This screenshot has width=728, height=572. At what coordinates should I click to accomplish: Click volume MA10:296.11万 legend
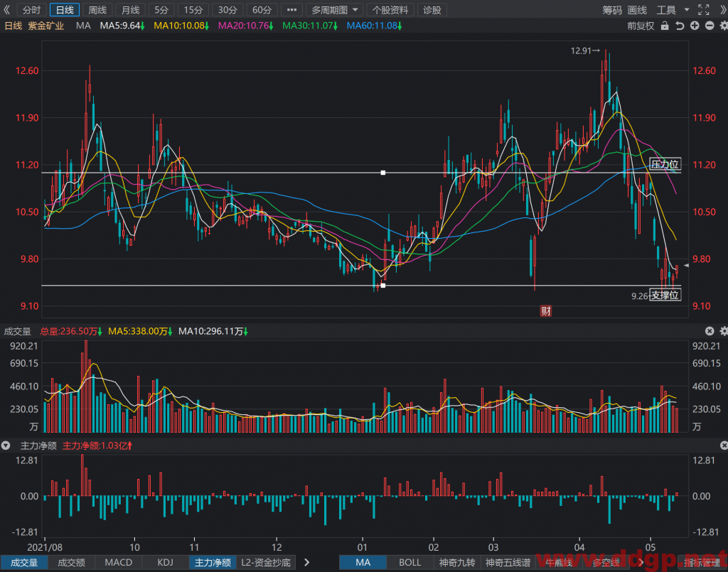click(213, 331)
